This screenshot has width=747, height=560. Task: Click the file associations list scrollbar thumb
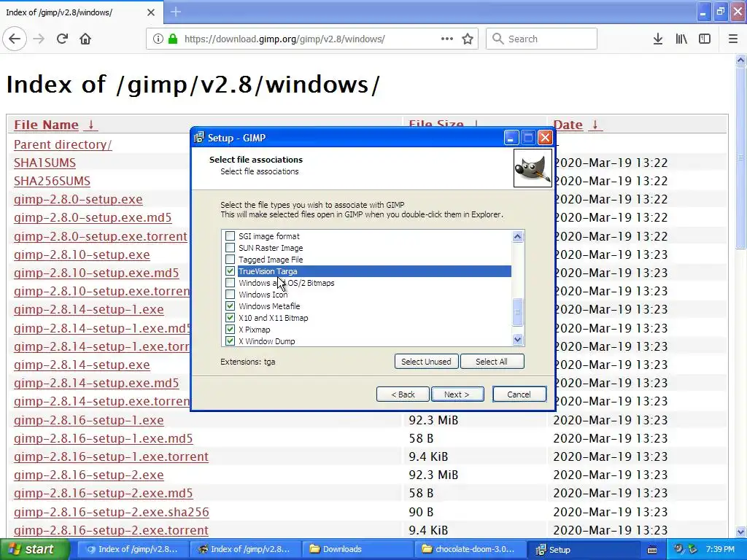tap(518, 312)
